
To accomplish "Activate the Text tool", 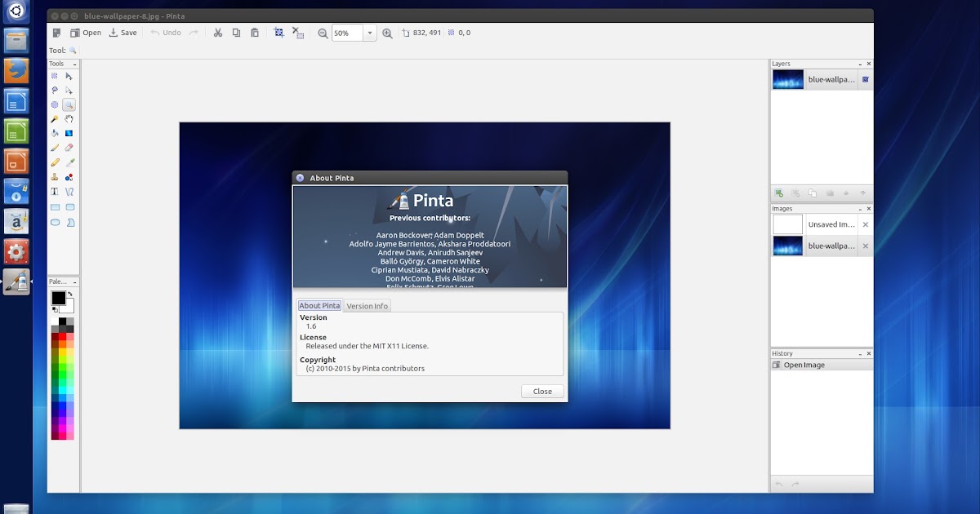I will pos(55,191).
